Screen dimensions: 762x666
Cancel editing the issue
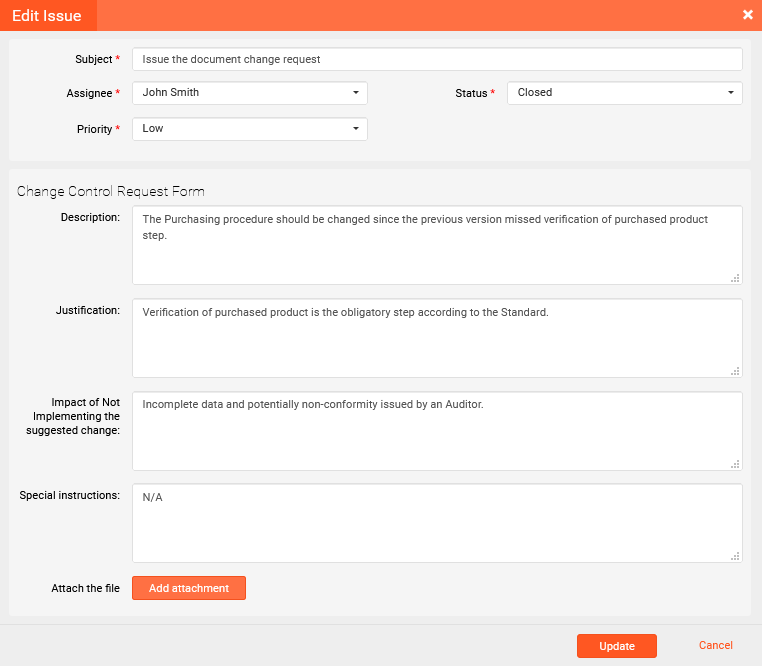click(x=716, y=646)
